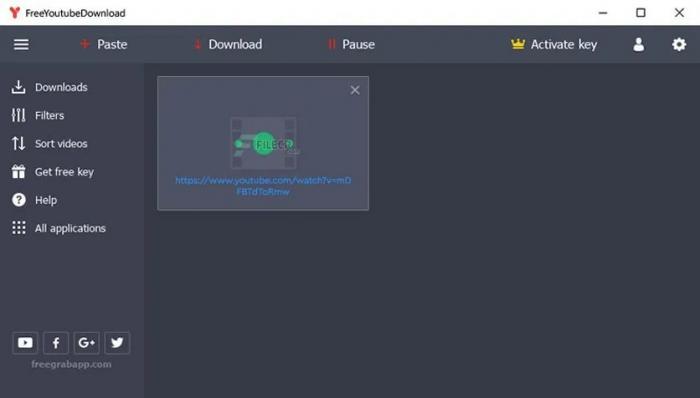Open settings via the gear icon
This screenshot has width=700, height=398.
click(x=679, y=44)
